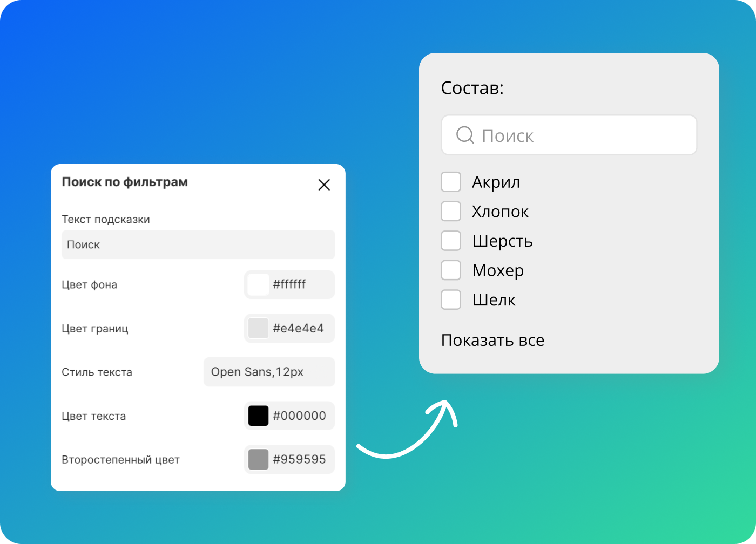Check the Акрил checkbox
Image resolution: width=756 pixels, height=544 pixels.
click(x=451, y=182)
